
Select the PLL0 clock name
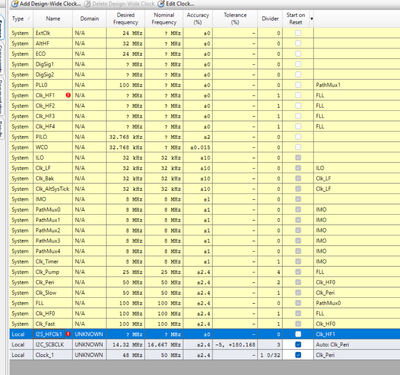click(42, 85)
